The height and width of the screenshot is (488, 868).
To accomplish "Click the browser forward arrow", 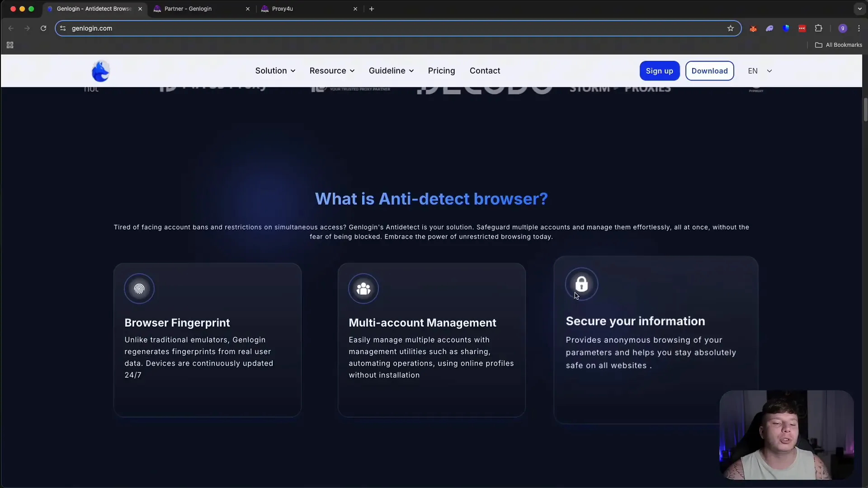I will coord(27,28).
